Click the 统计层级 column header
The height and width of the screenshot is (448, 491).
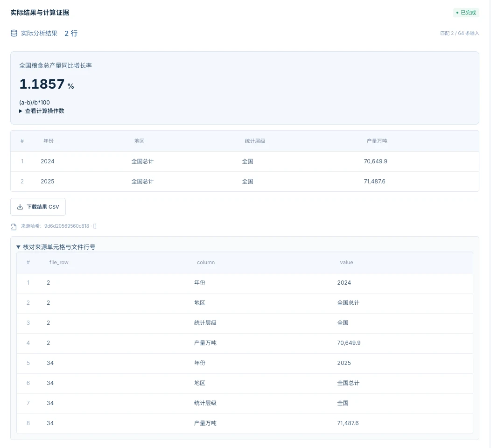tap(255, 141)
